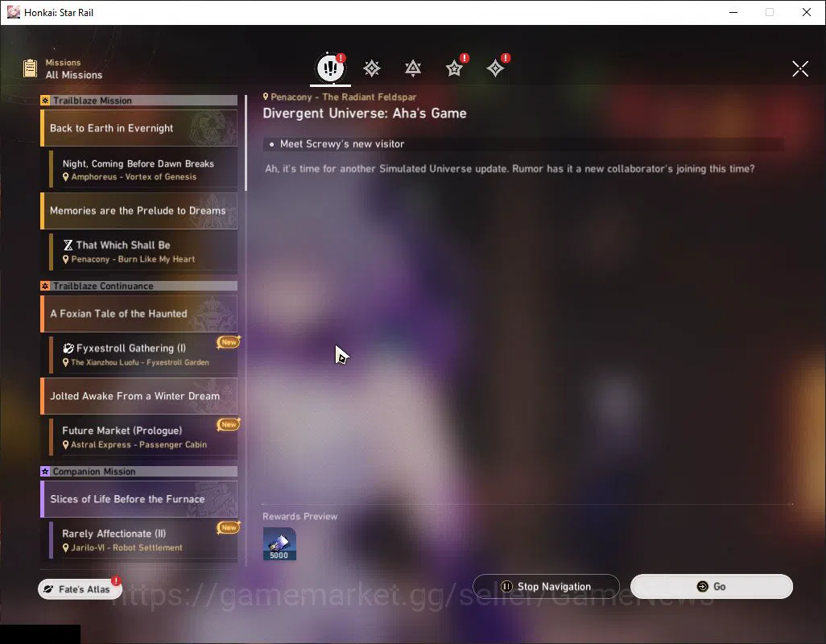Click the Rewards Preview label
Image resolution: width=826 pixels, height=644 pixels.
click(299, 517)
